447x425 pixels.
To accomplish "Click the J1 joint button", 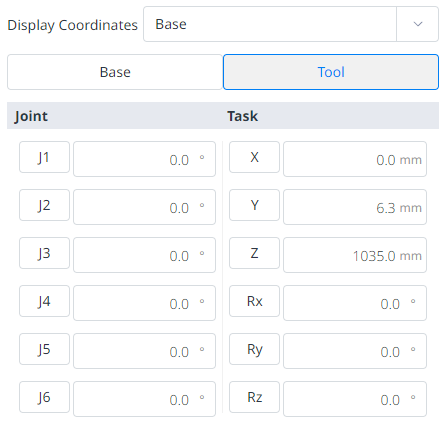I will 44,157.
